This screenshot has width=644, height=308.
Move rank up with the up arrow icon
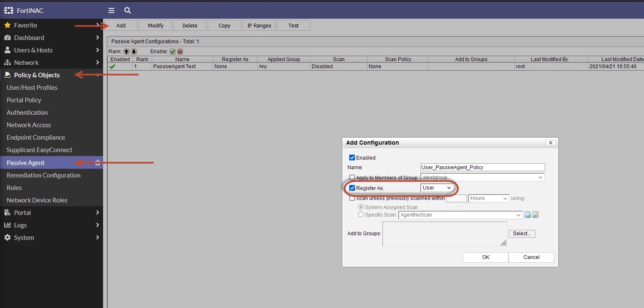[126, 52]
